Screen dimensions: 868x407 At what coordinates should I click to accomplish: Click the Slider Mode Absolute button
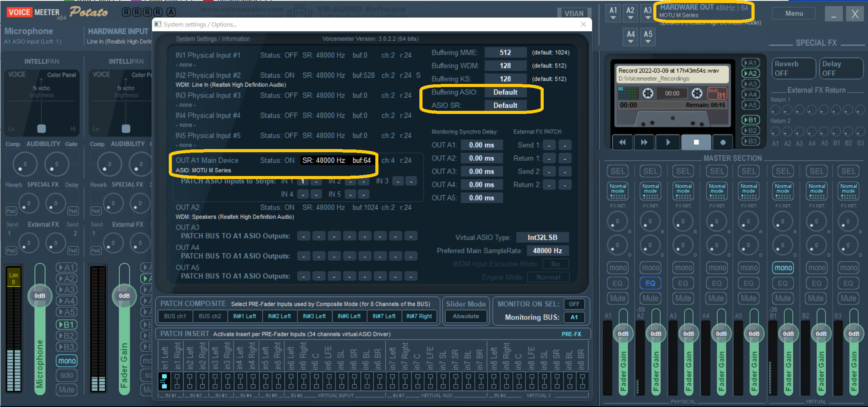(466, 316)
